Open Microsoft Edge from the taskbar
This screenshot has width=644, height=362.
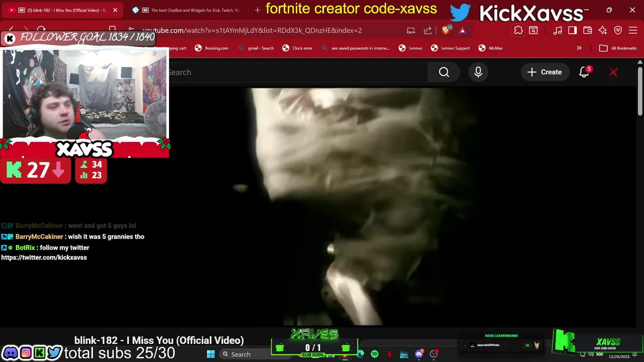click(x=360, y=354)
